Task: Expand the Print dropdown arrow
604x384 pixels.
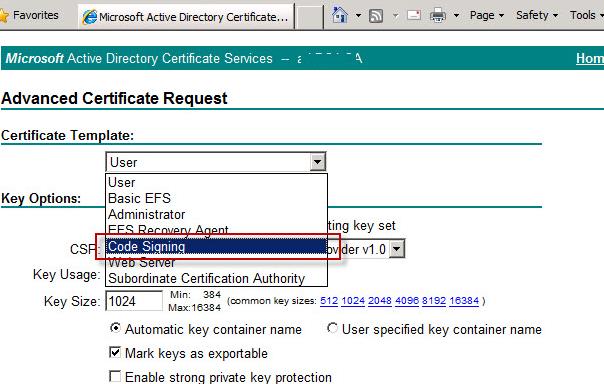Action: (456, 16)
